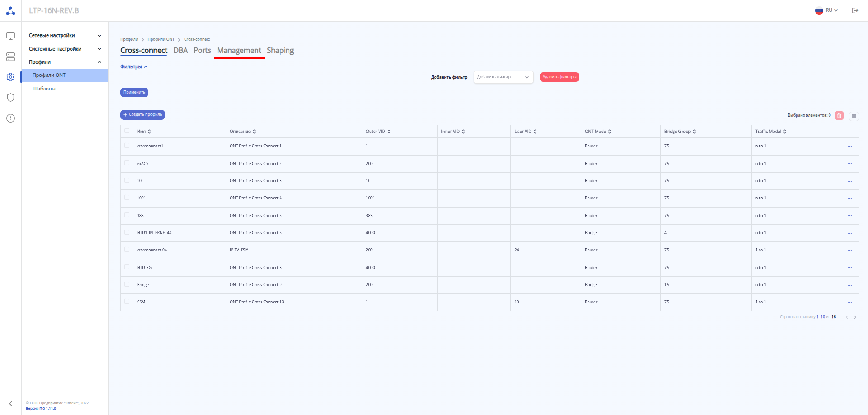The image size is (868, 415).
Task: Open row actions for CSM
Action: (850, 302)
